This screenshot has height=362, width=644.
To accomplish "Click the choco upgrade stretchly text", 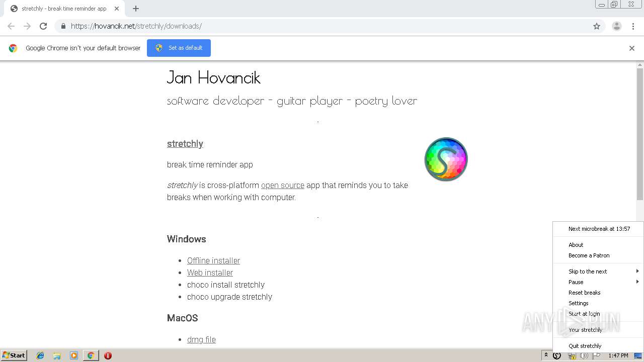I will click(x=229, y=297).
